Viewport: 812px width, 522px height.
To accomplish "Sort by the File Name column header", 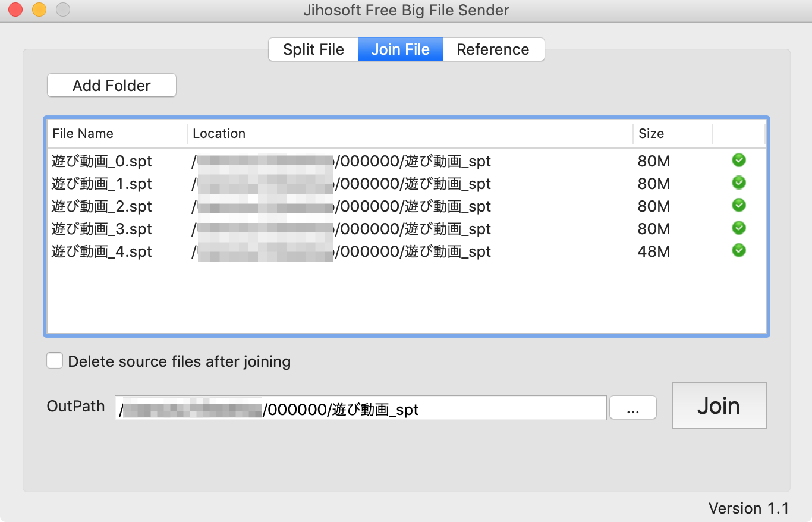I will pyautogui.click(x=117, y=134).
